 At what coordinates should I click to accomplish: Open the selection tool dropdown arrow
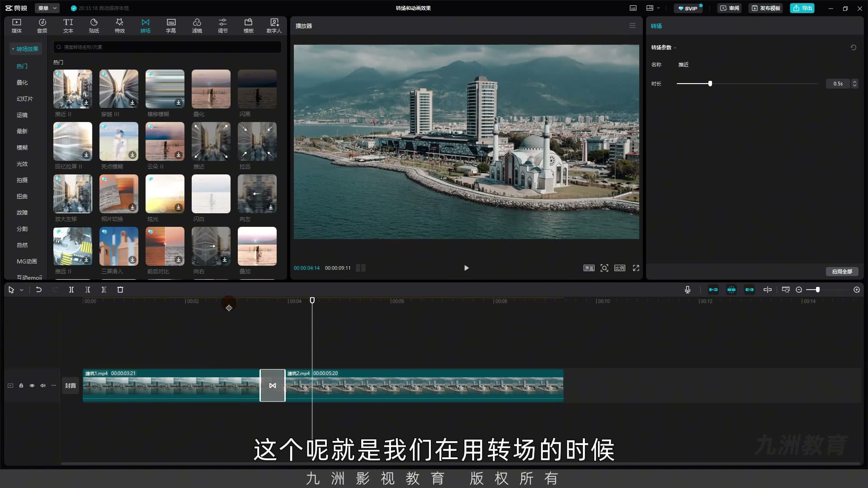click(x=22, y=290)
